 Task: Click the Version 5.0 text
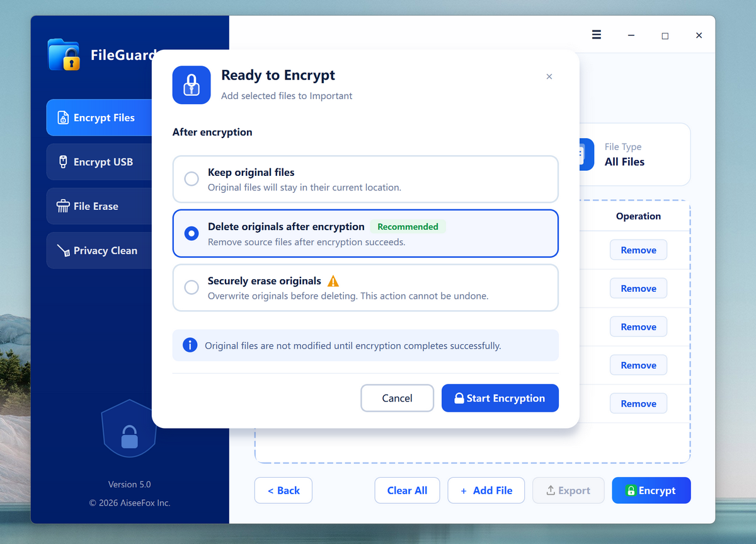click(129, 485)
